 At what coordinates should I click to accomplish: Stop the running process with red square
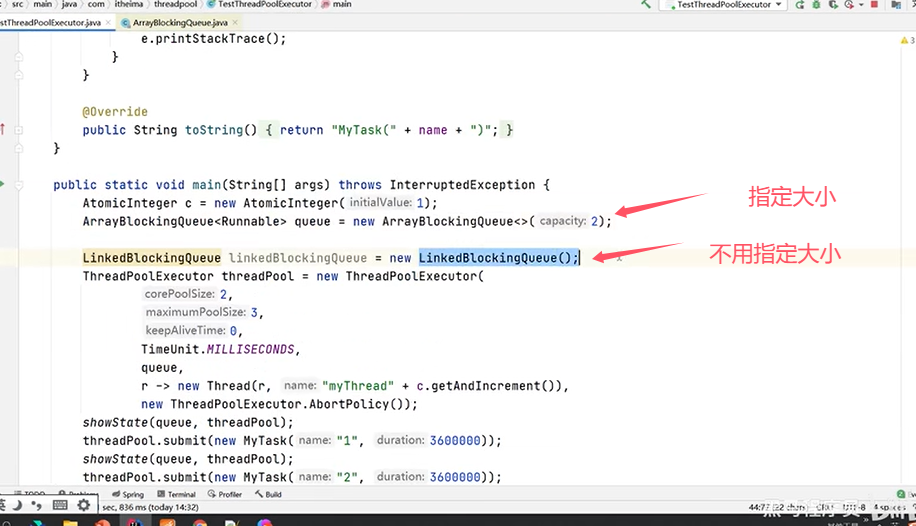pos(875,4)
